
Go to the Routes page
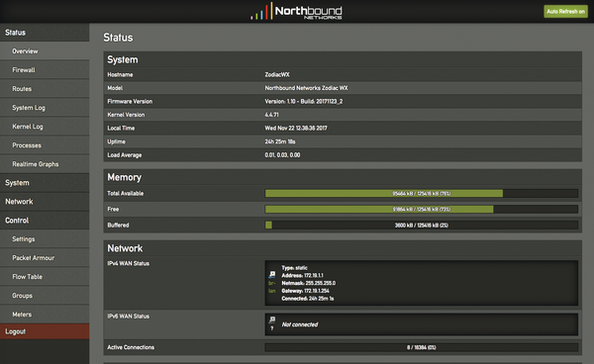tap(45, 89)
